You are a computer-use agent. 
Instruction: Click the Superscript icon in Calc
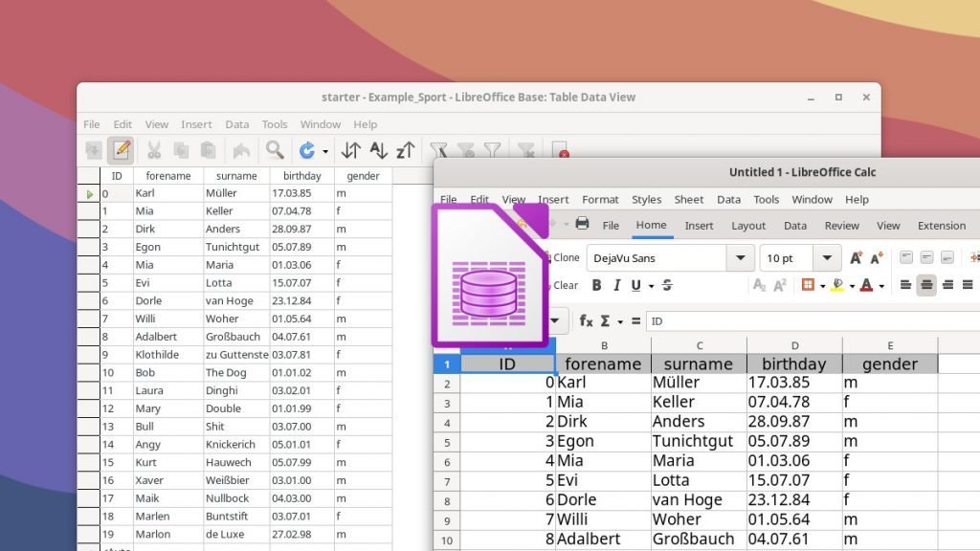[x=780, y=285]
